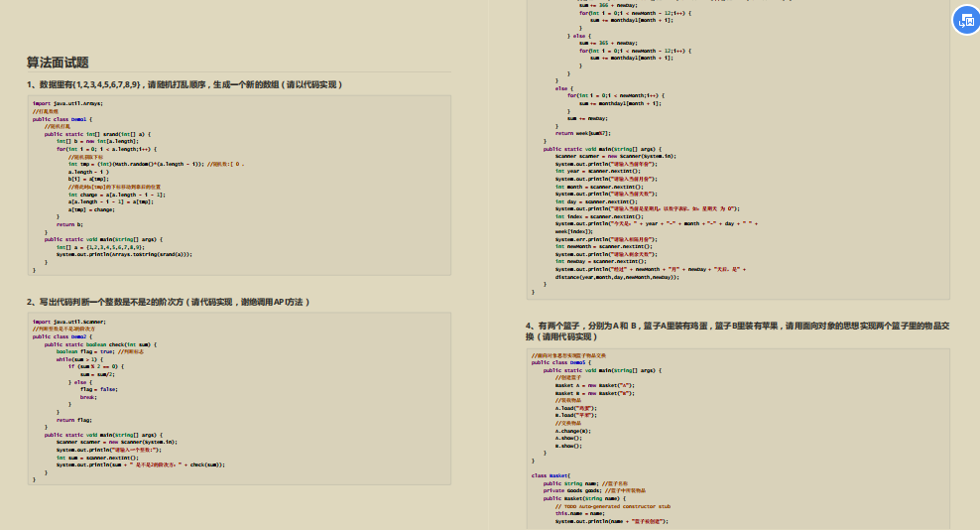980x530 pixels.
Task: Click the line 'int[] b = new int[a.length];'
Action: (97, 141)
